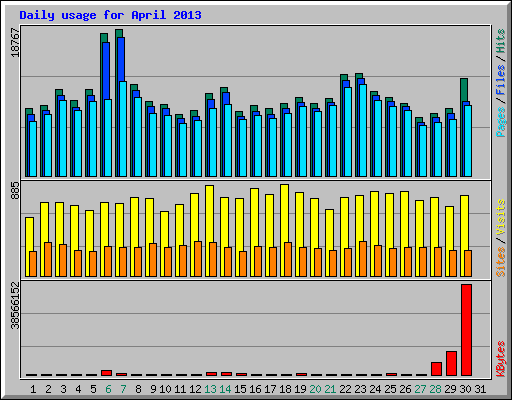Viewport: 512px width, 400px height.
Task: Select the cyan Pages bar for day 22
Action: click(x=348, y=132)
